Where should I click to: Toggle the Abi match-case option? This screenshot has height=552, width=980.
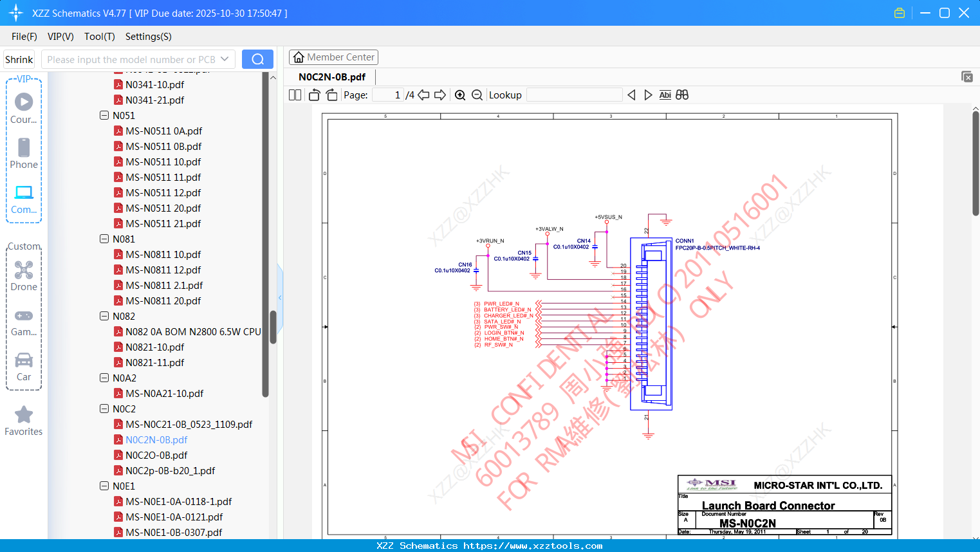pyautogui.click(x=665, y=95)
